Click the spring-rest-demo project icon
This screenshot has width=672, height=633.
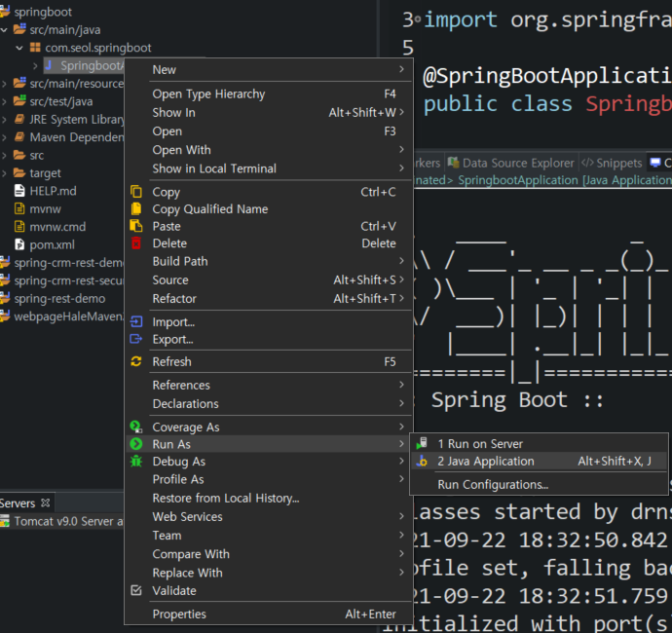(5, 298)
